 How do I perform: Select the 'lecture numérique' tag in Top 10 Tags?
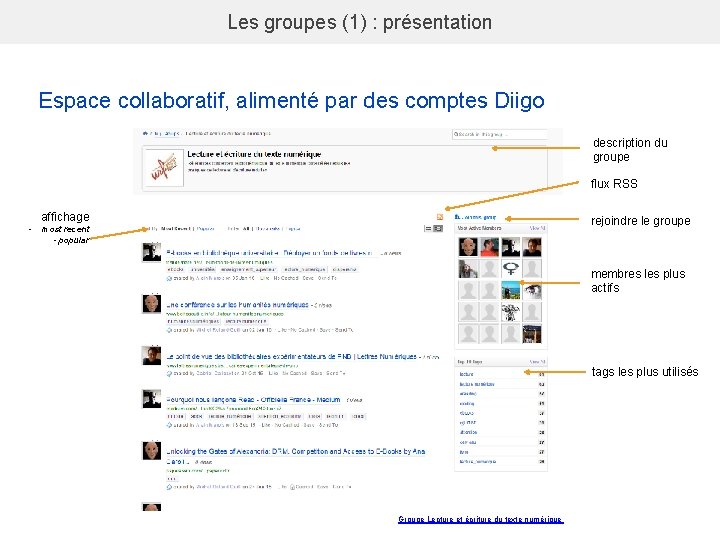coord(477,384)
